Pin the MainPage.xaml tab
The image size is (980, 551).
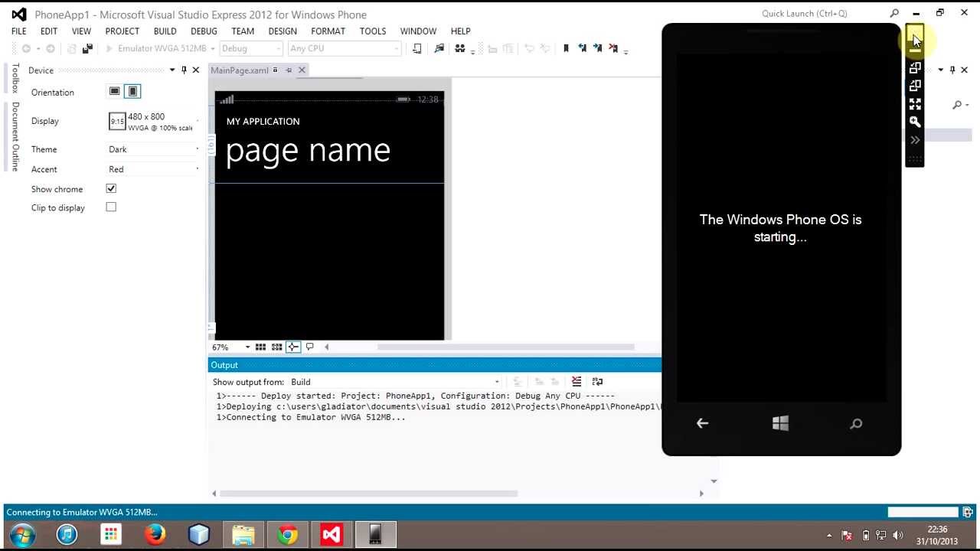(x=289, y=70)
